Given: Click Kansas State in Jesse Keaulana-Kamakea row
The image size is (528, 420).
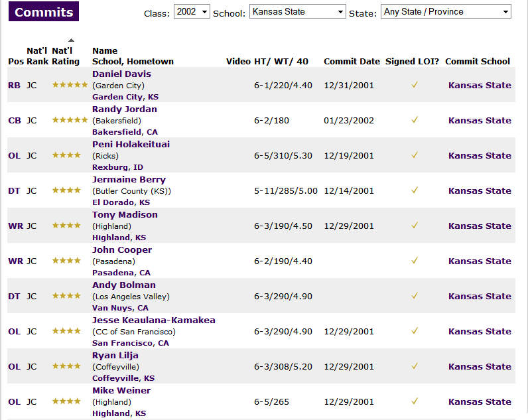Looking at the screenshot, I should pyautogui.click(x=480, y=332).
